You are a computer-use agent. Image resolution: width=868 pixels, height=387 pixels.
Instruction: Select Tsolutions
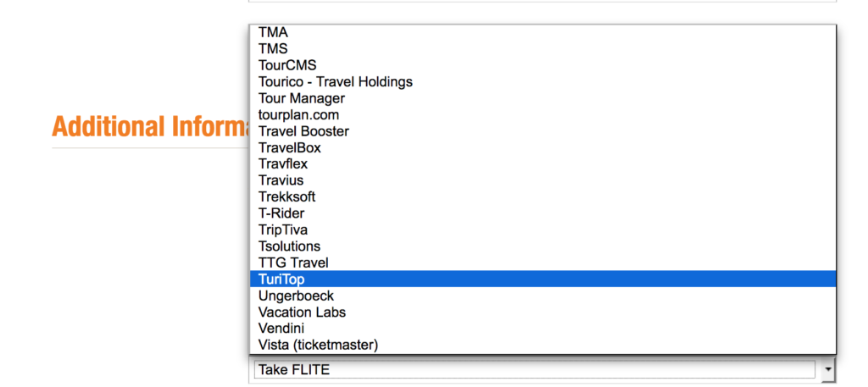pos(290,246)
